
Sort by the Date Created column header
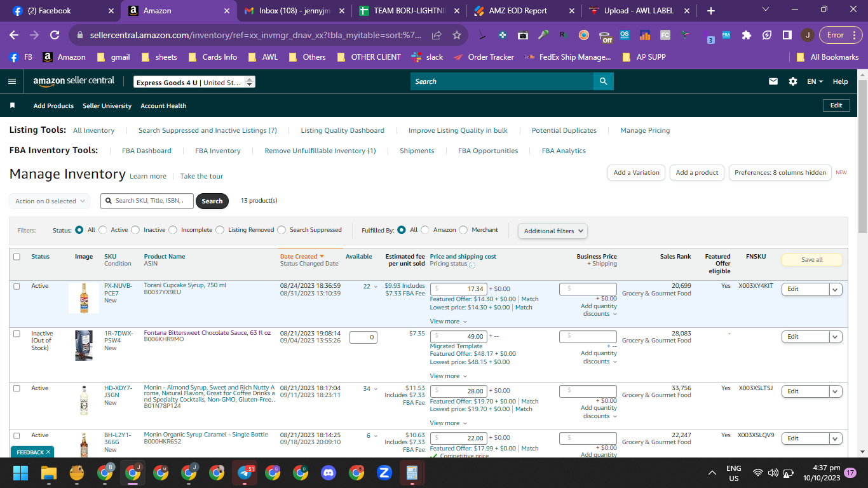point(302,257)
